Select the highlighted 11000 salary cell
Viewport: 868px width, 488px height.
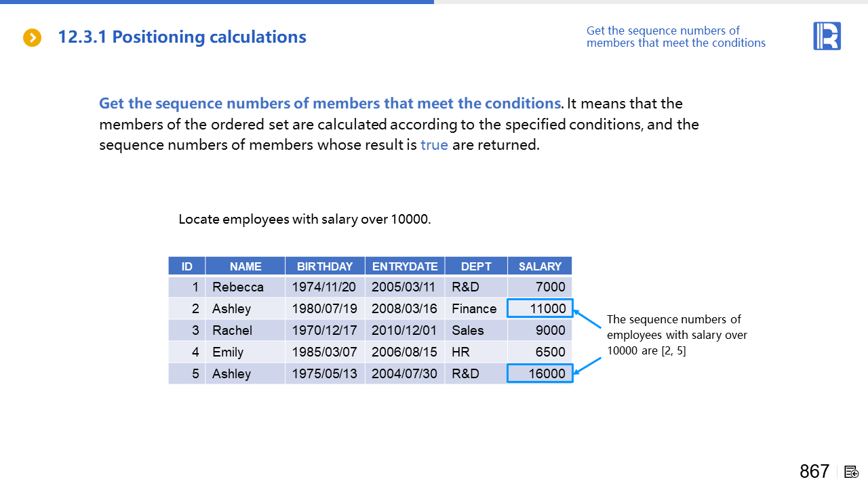click(x=540, y=308)
